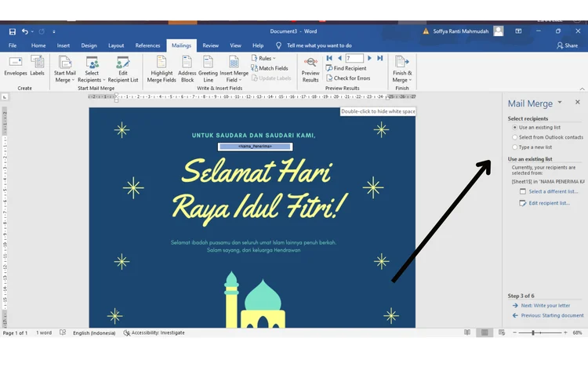Switch to the Design tab
Screen dimensions: 588x392
point(89,45)
